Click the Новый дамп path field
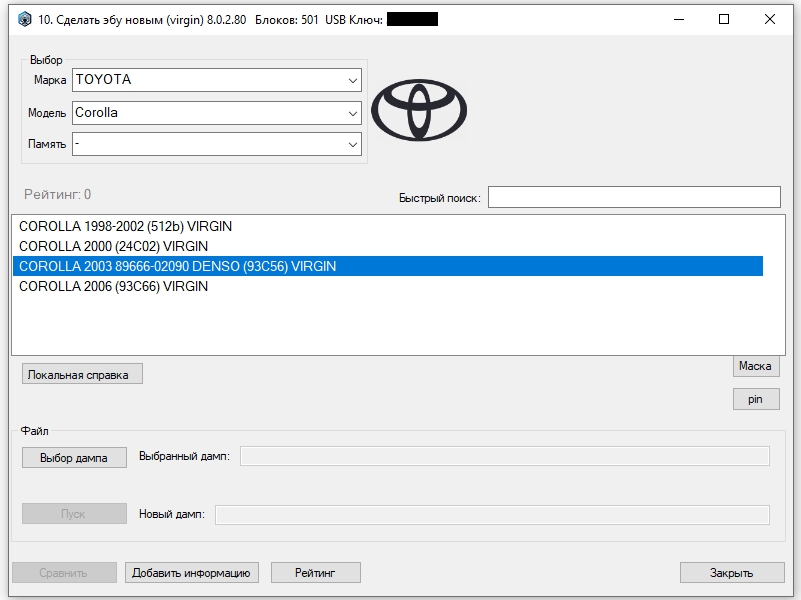Screen dimensions: 801x600 pyautogui.click(x=492, y=515)
